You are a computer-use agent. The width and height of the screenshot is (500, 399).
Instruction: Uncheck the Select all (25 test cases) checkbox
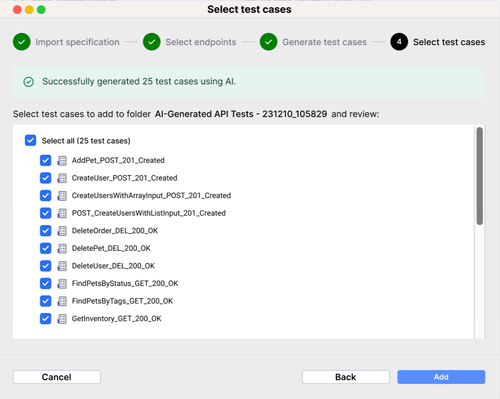(x=30, y=140)
